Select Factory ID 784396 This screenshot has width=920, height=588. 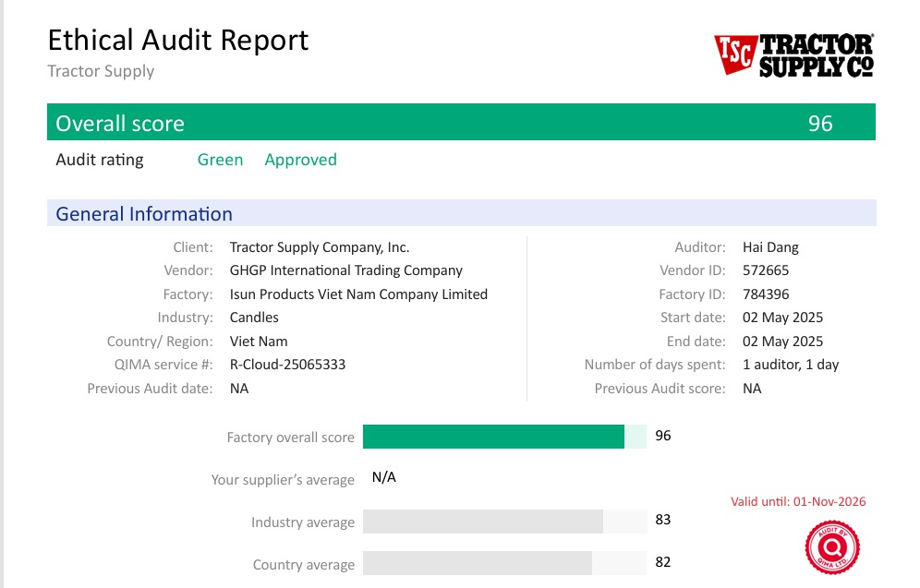coord(766,294)
